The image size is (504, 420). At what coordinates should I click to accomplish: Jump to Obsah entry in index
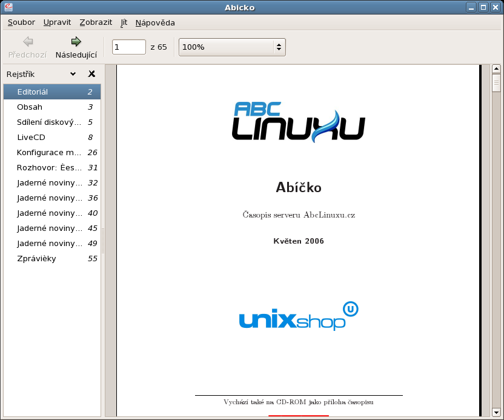(30, 107)
